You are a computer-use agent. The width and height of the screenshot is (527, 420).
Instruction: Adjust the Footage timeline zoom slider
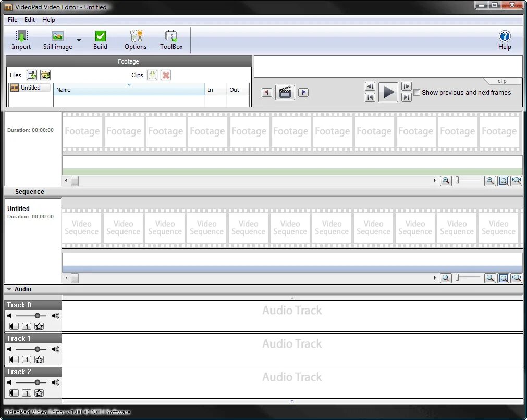coord(458,180)
